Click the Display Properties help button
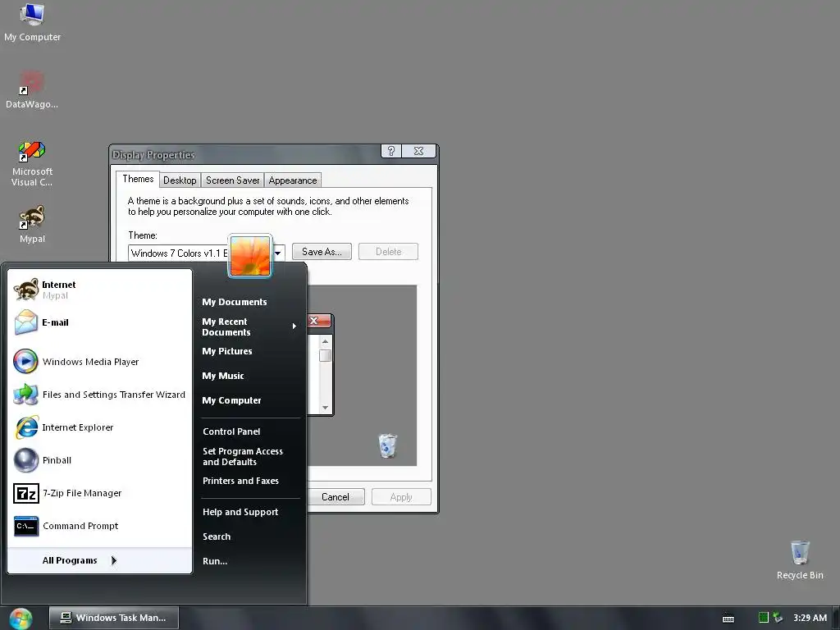This screenshot has height=630, width=840. pos(391,151)
